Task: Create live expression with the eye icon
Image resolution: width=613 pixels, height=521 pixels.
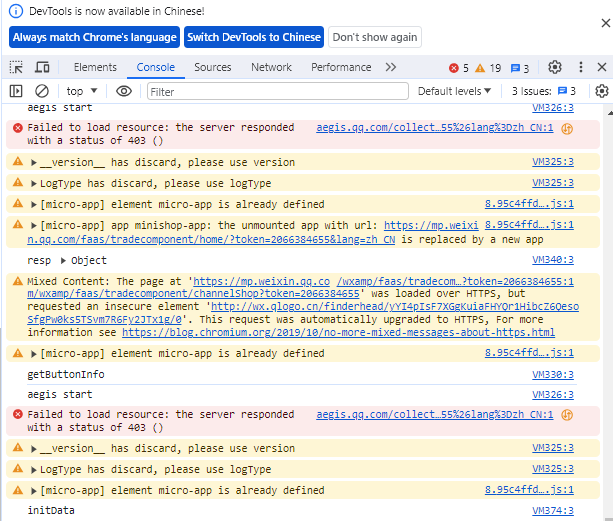Action: (x=124, y=91)
